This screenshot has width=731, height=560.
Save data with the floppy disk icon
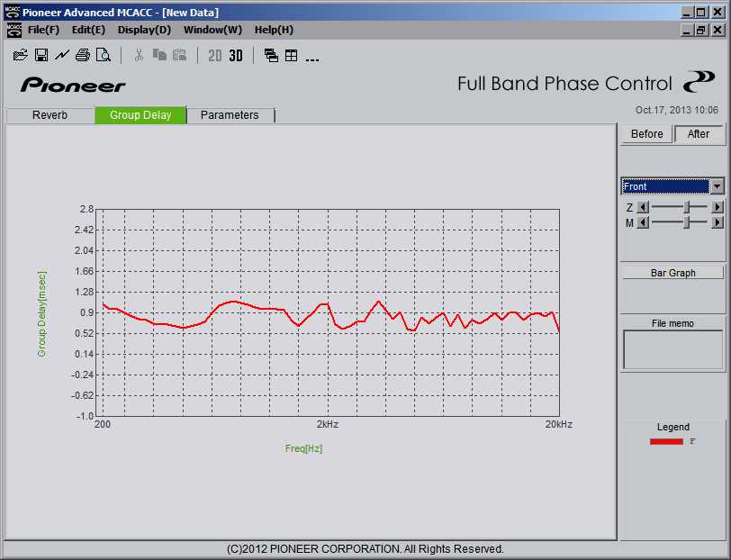pos(41,56)
